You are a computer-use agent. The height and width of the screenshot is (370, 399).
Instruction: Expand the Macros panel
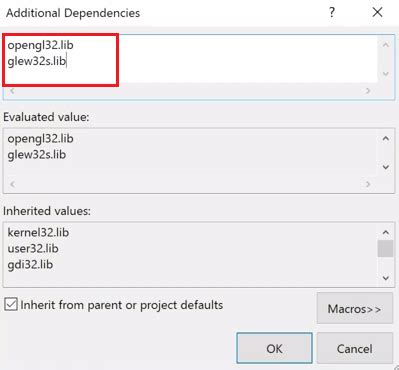point(355,308)
